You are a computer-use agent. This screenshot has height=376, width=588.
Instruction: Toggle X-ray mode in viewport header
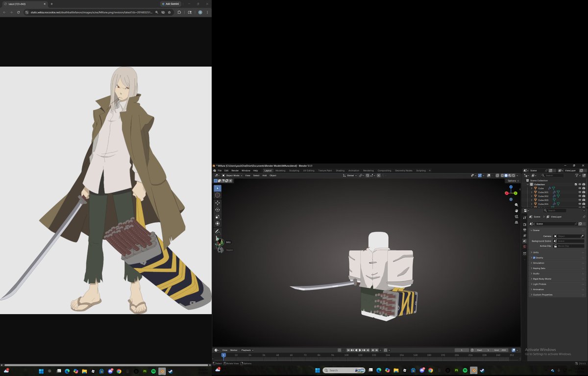(x=497, y=175)
